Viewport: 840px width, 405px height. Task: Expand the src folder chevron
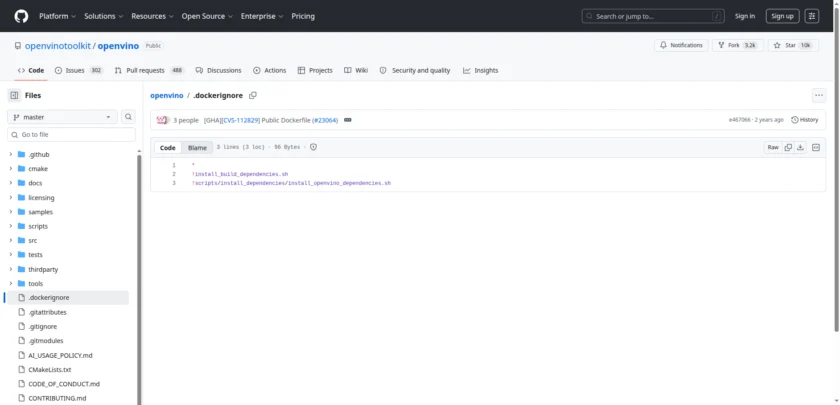[11, 241]
